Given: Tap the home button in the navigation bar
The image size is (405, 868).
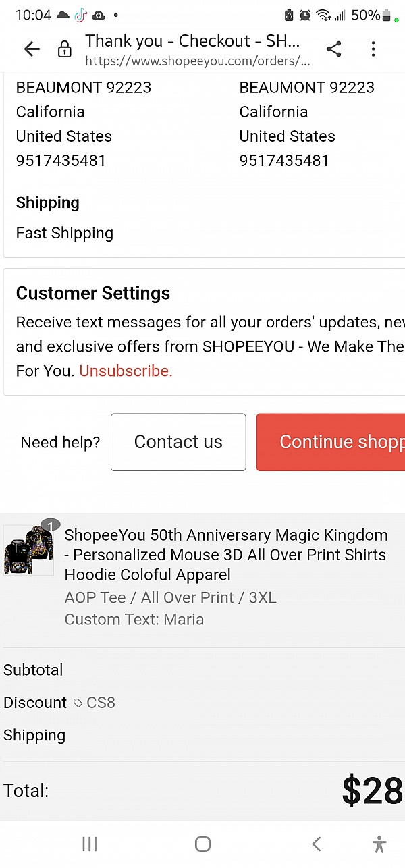Looking at the screenshot, I should click(x=202, y=844).
